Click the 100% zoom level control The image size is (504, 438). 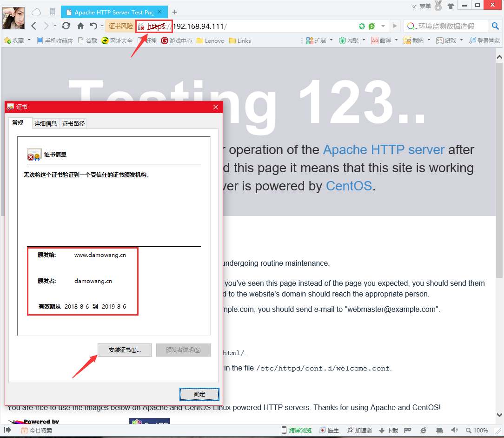[477, 430]
